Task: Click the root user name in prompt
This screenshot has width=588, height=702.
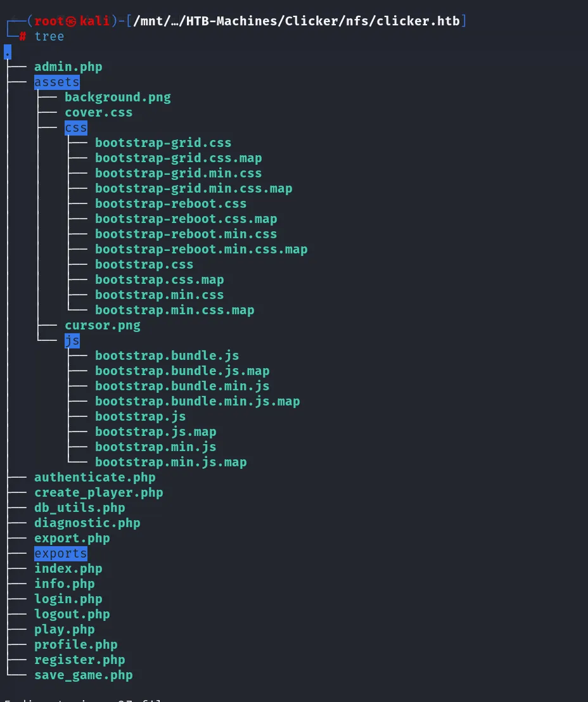Action: coord(49,21)
